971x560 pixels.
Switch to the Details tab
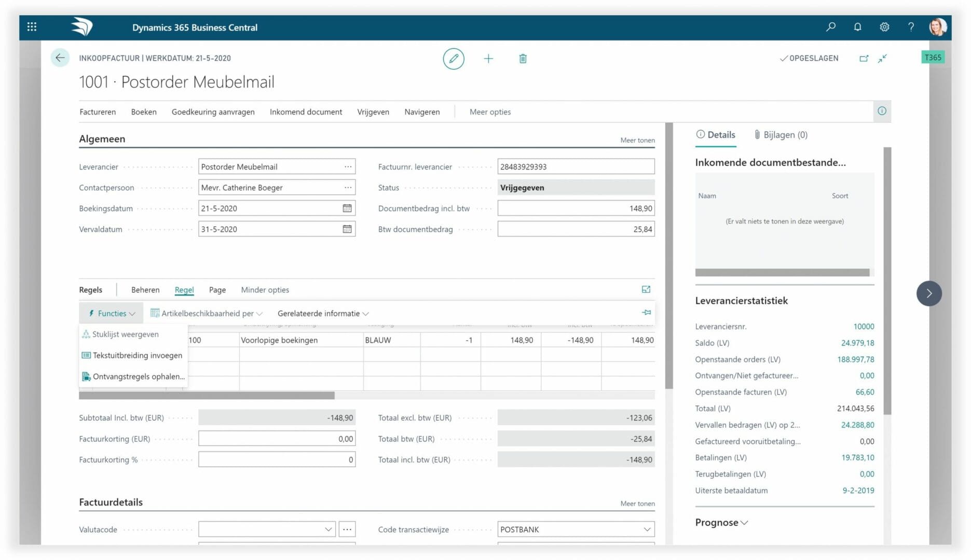pyautogui.click(x=716, y=135)
